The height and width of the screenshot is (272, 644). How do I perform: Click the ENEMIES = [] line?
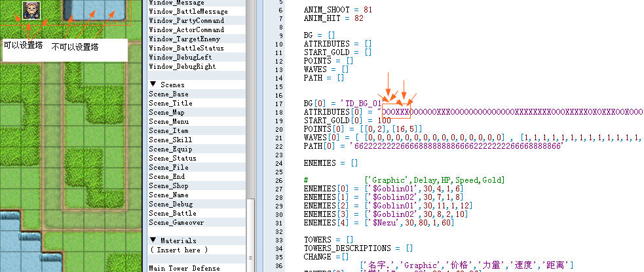click(331, 163)
